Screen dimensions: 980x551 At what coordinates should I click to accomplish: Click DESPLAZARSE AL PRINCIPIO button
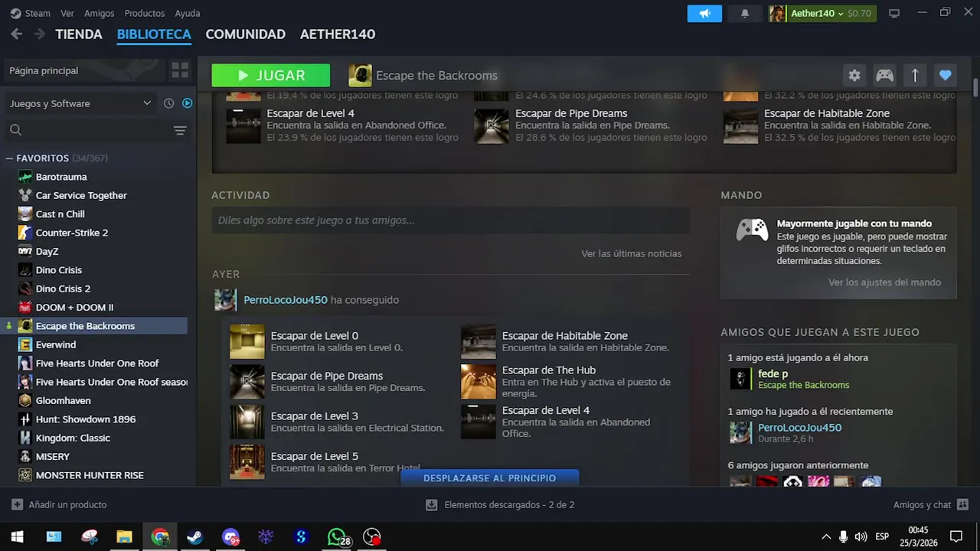[x=489, y=478]
